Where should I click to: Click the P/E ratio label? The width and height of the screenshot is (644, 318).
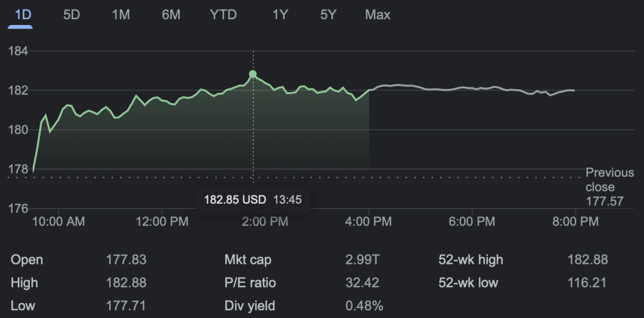click(x=250, y=283)
